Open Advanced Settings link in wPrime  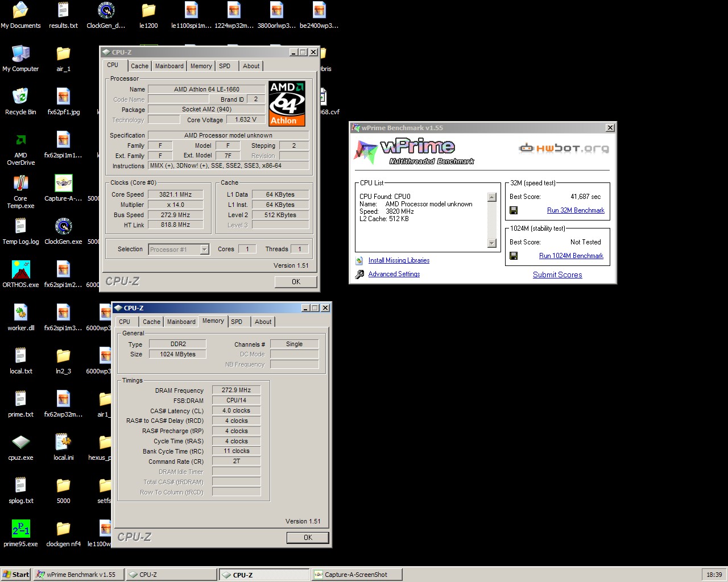394,274
